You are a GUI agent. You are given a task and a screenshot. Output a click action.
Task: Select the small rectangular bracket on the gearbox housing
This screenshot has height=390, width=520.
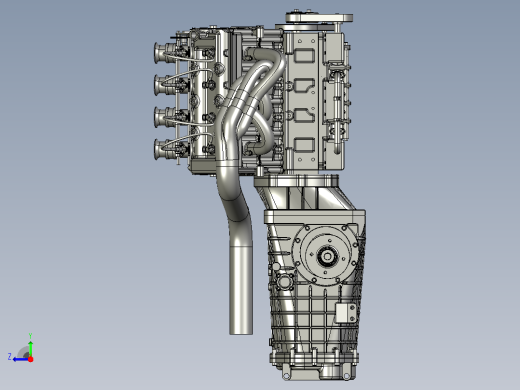345,313
